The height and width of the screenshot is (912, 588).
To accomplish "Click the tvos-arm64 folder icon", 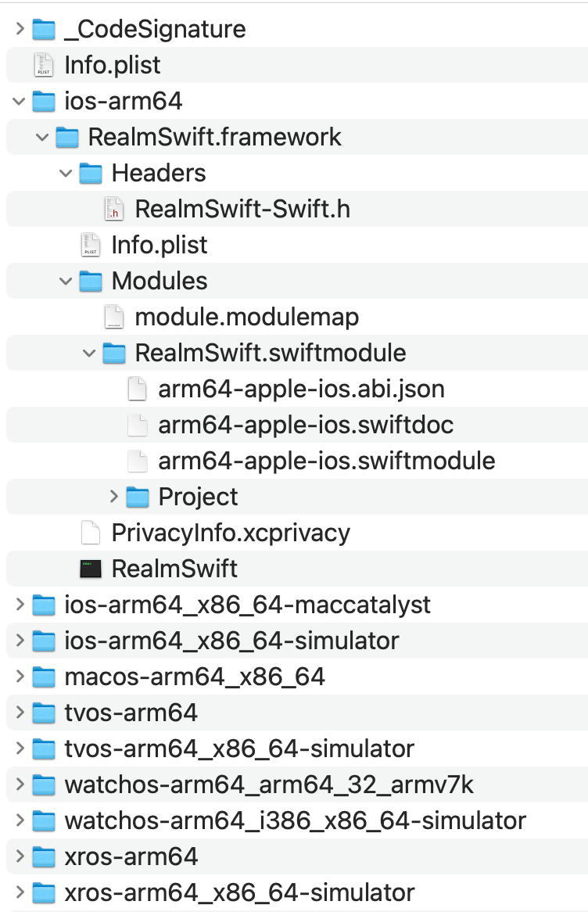I will 44,713.
